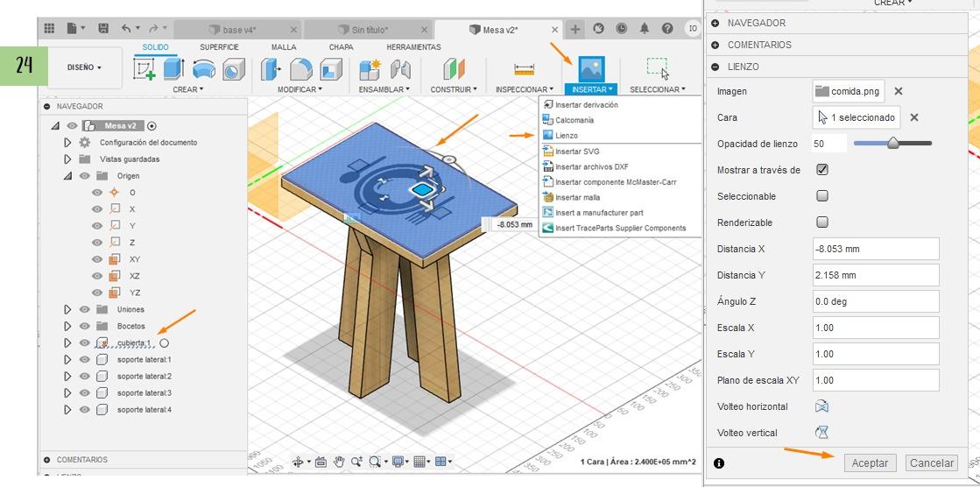
Task: Select the Extrude tool
Action: 173,69
